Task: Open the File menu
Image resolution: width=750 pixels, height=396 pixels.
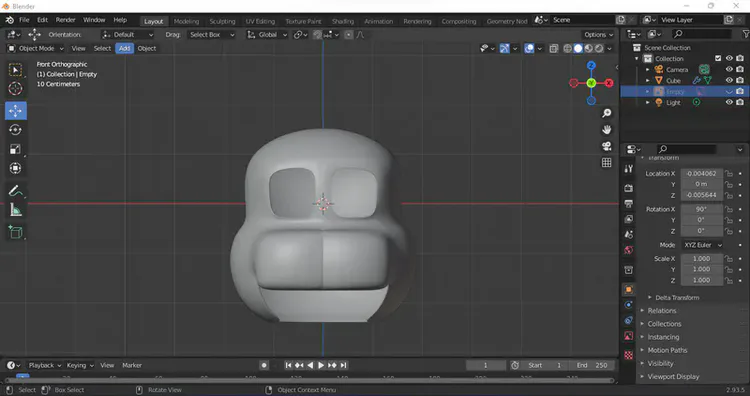Action: [24, 20]
